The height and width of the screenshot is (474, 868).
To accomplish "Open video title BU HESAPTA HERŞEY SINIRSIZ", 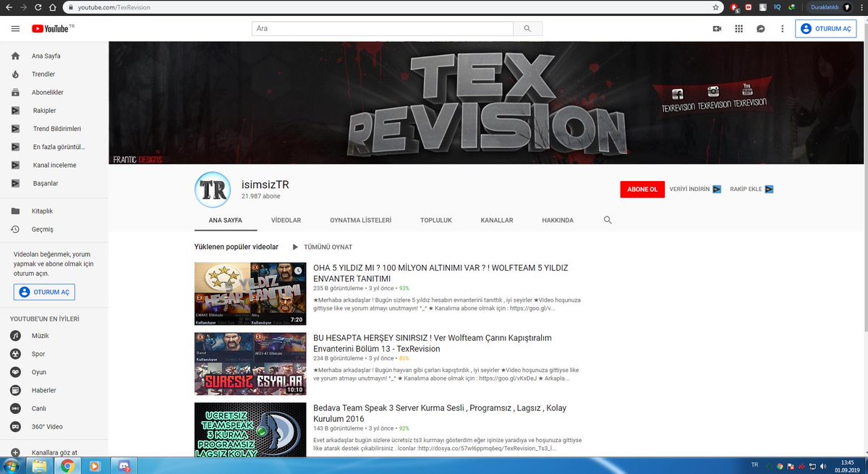I will click(433, 343).
